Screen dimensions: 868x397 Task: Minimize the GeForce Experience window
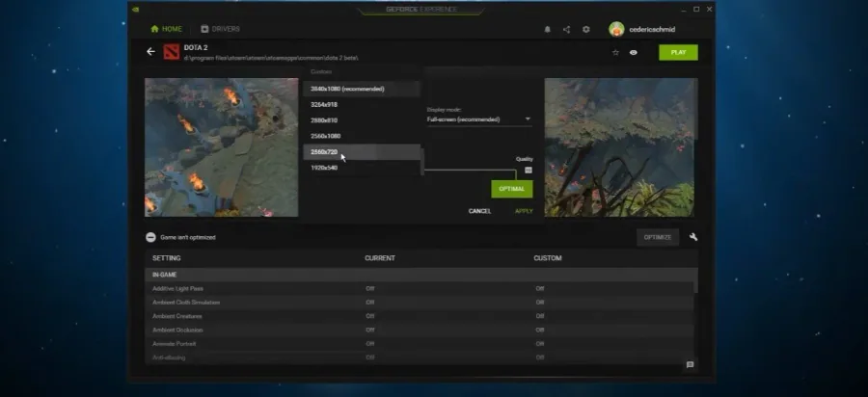point(683,9)
